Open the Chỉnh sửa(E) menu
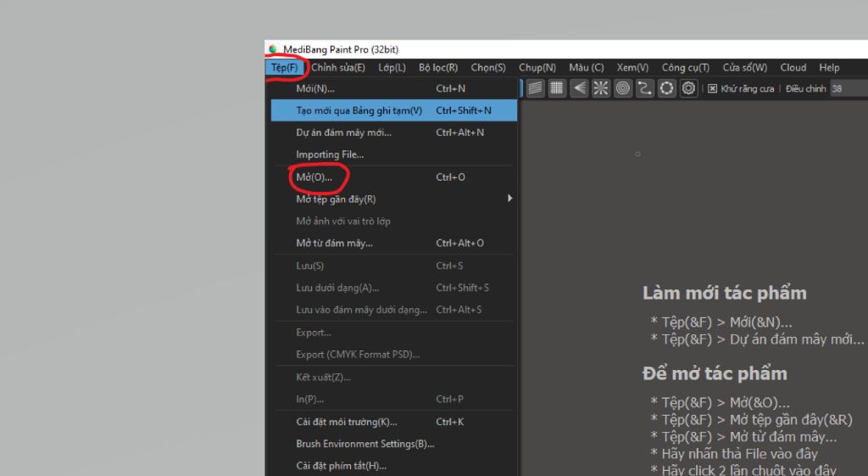 pos(337,68)
